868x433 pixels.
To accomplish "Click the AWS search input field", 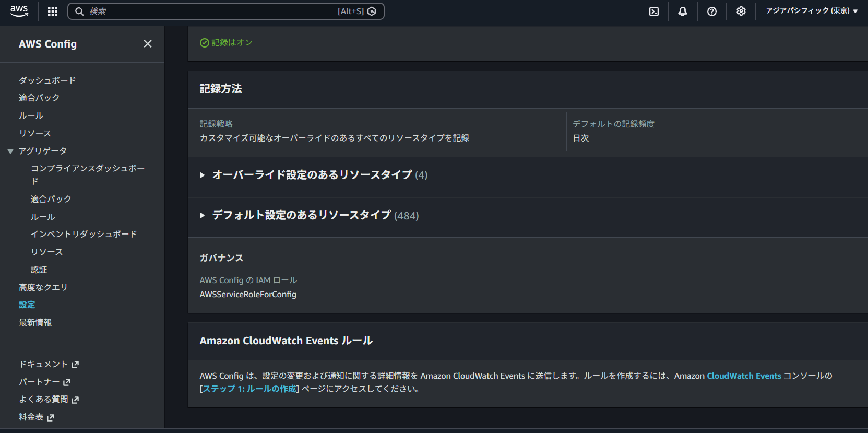I will 209,11.
